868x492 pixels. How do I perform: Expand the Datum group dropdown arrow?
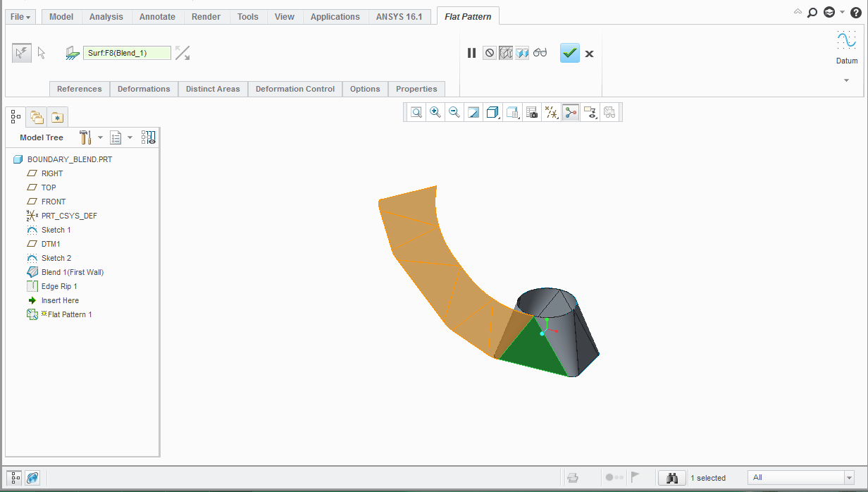[847, 80]
